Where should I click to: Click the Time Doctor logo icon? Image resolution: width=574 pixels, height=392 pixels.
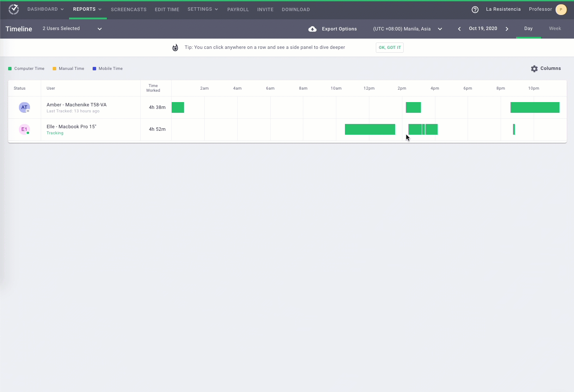click(14, 9)
